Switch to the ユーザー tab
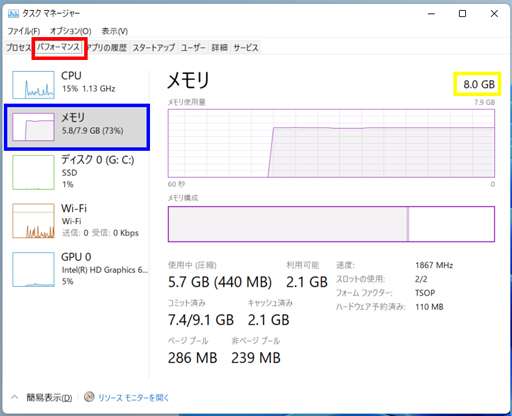This screenshot has height=416, width=512. (193, 48)
